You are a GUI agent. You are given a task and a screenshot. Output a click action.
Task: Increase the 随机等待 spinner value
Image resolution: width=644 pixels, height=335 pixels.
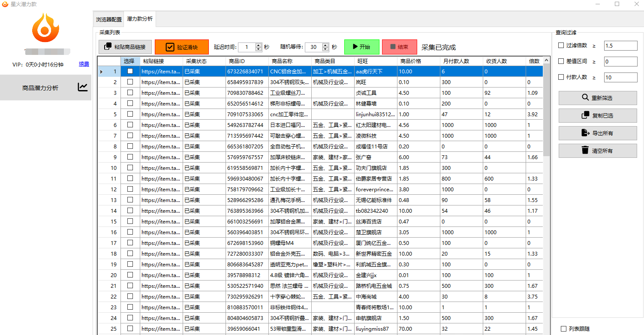click(325, 45)
